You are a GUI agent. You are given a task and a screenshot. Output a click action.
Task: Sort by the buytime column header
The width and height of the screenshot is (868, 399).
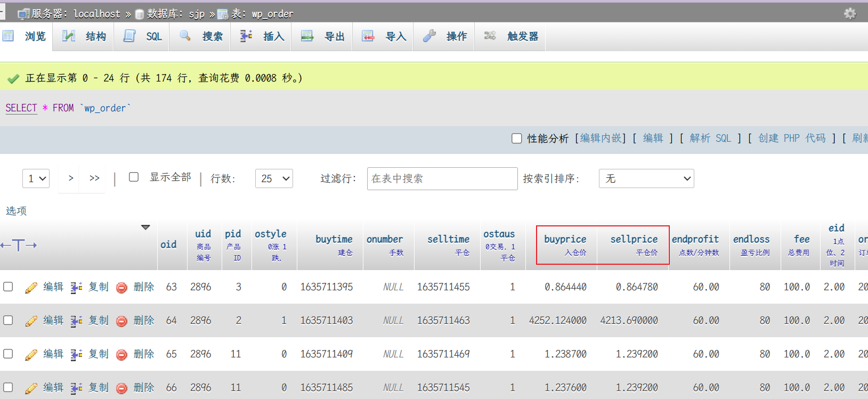pos(334,239)
